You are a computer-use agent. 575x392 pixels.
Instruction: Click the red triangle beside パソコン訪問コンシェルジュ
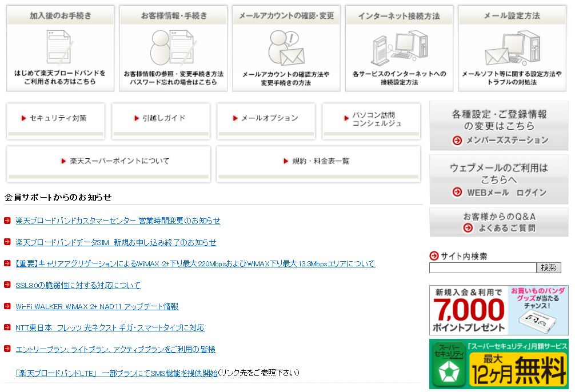tap(346, 118)
